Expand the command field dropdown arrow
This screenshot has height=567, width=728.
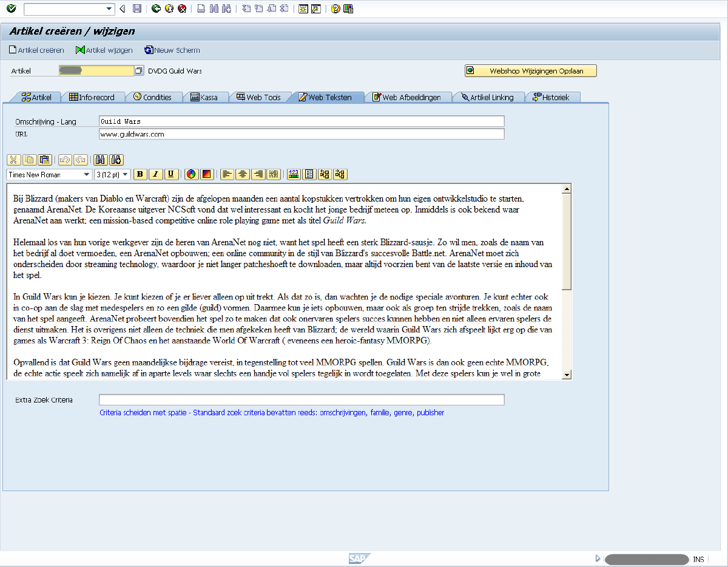point(110,8)
